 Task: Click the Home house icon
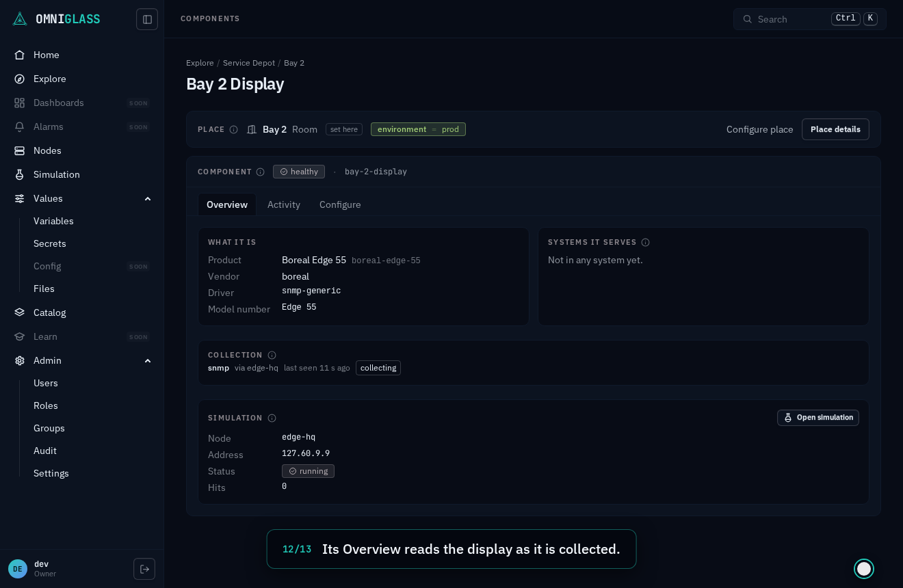coord(20,55)
